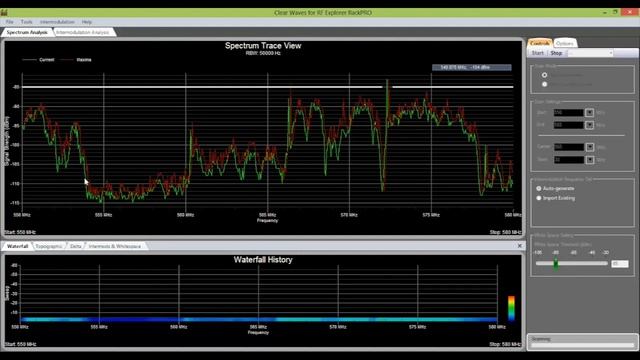Click the End frequency input field
The height and width of the screenshot is (360, 640).
(x=569, y=125)
